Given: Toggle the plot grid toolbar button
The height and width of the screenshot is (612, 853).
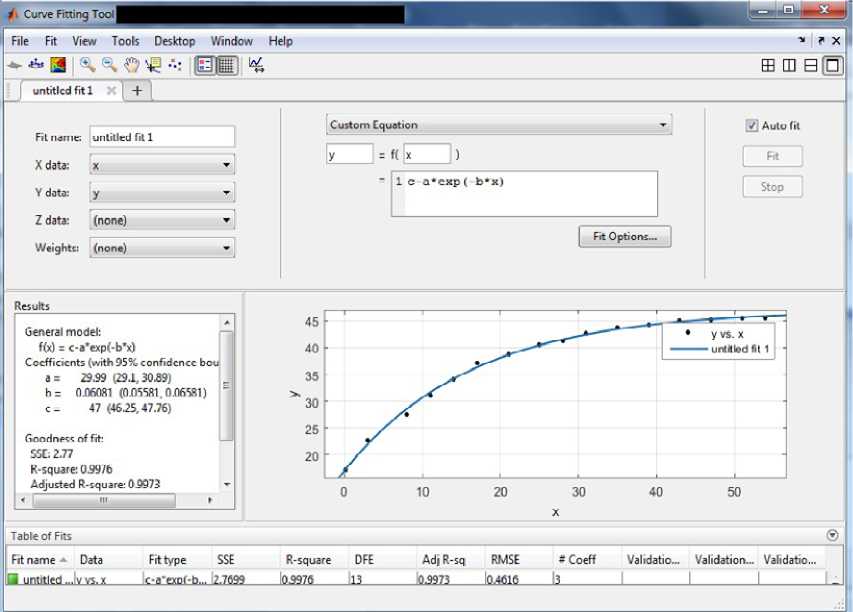Looking at the screenshot, I should coord(226,65).
